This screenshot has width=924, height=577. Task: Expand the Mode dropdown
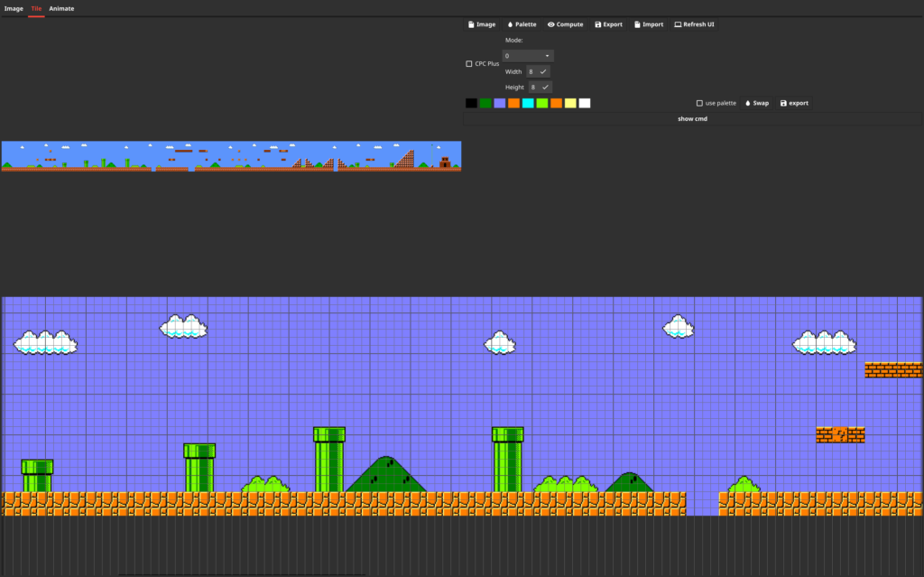click(528, 56)
